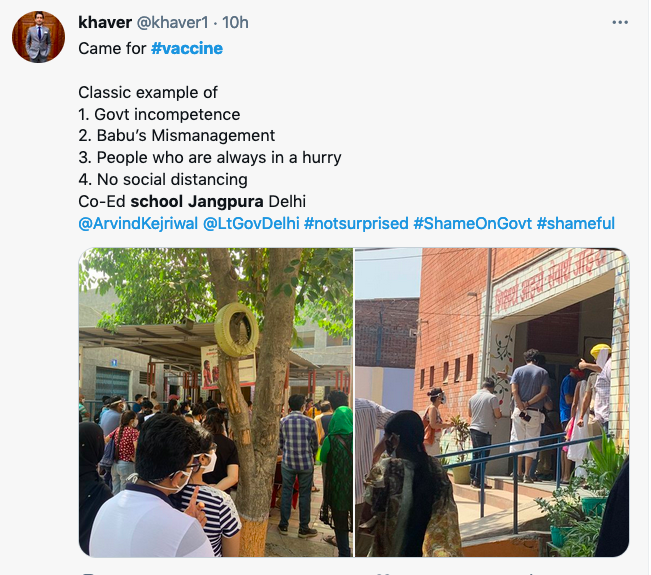This screenshot has width=651, height=575.
Task: Enlarge the right brick building photo
Action: (x=492, y=402)
